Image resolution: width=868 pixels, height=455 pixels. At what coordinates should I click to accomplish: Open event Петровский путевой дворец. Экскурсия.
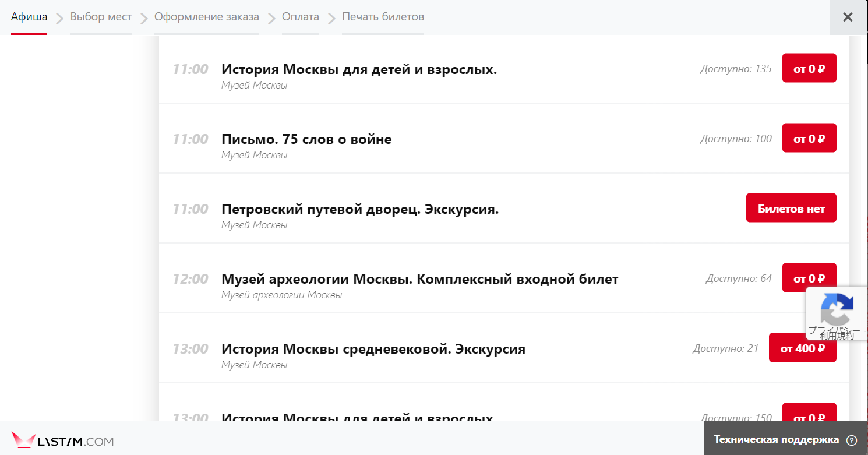pos(360,209)
